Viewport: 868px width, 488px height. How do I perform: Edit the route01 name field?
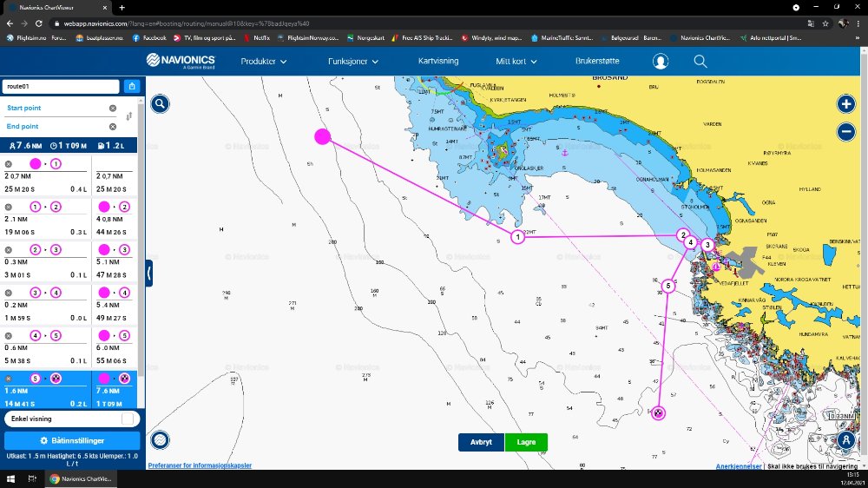coord(61,87)
